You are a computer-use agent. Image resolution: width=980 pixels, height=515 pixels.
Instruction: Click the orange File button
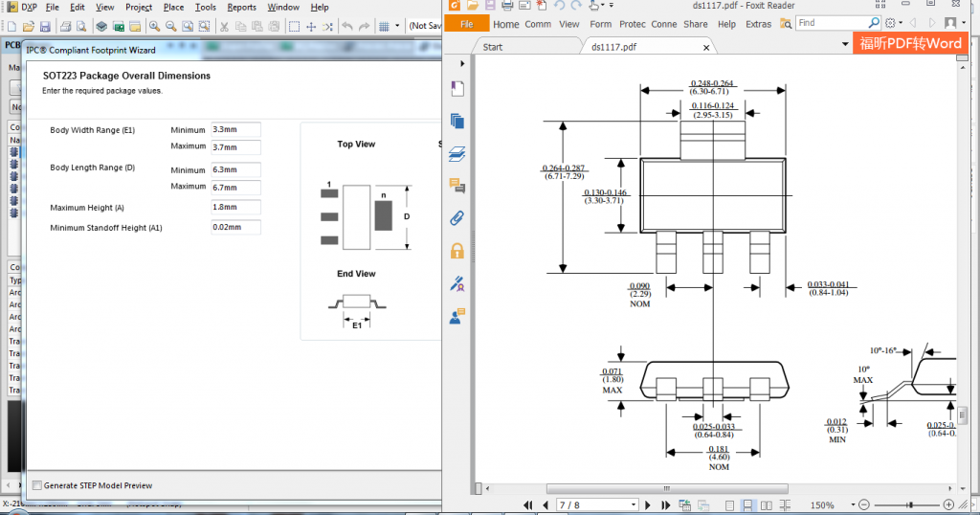click(x=467, y=24)
